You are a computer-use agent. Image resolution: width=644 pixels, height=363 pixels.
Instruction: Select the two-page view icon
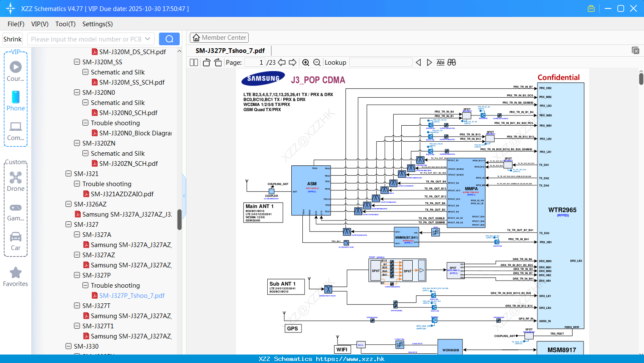click(193, 62)
